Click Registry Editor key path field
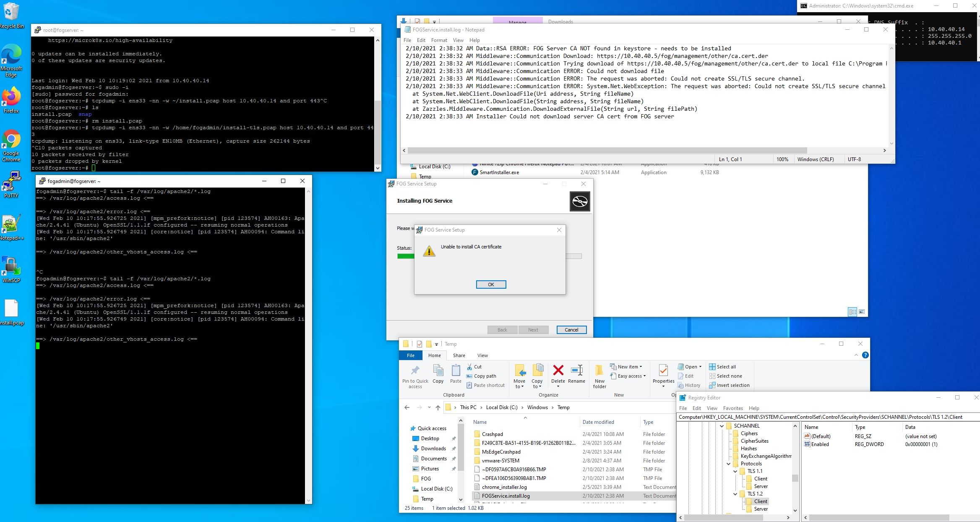Viewport: 980px width, 522px height. point(828,417)
